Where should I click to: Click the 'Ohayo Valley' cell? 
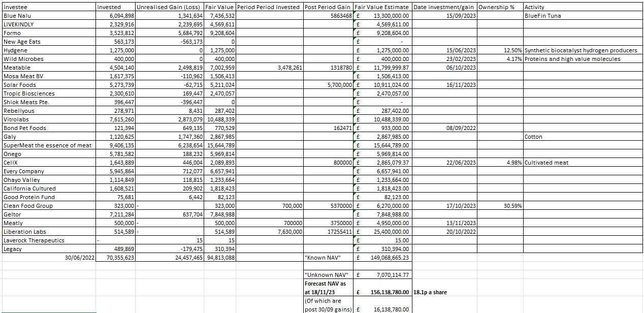pos(49,180)
